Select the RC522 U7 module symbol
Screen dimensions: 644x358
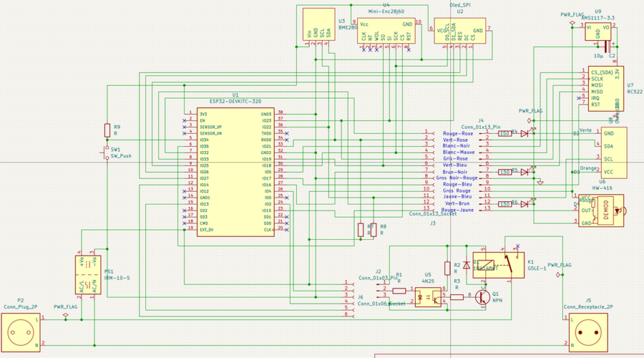point(606,88)
